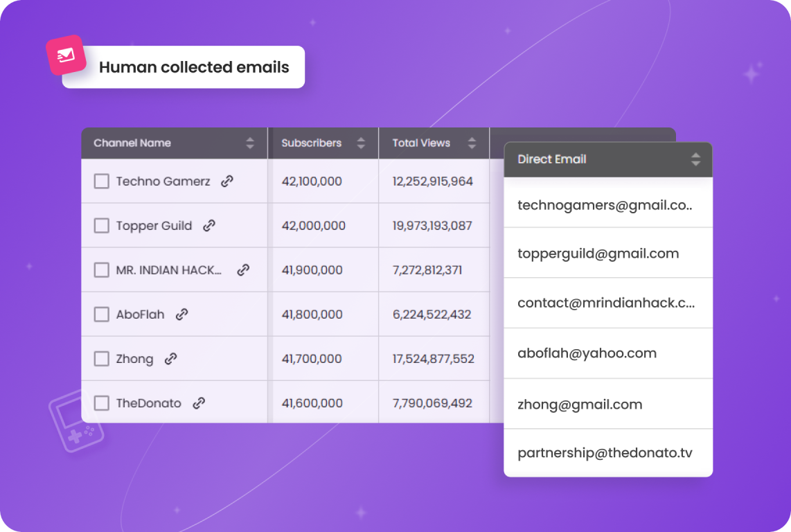
Task: Click the Channel Name column header label
Action: 132,143
